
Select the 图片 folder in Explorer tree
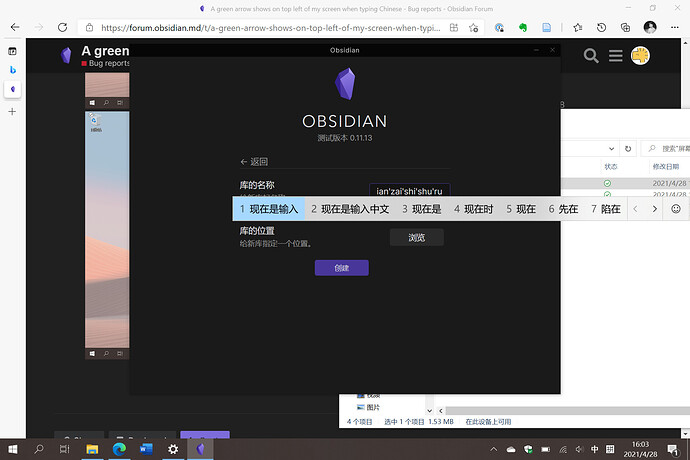tap(368, 407)
